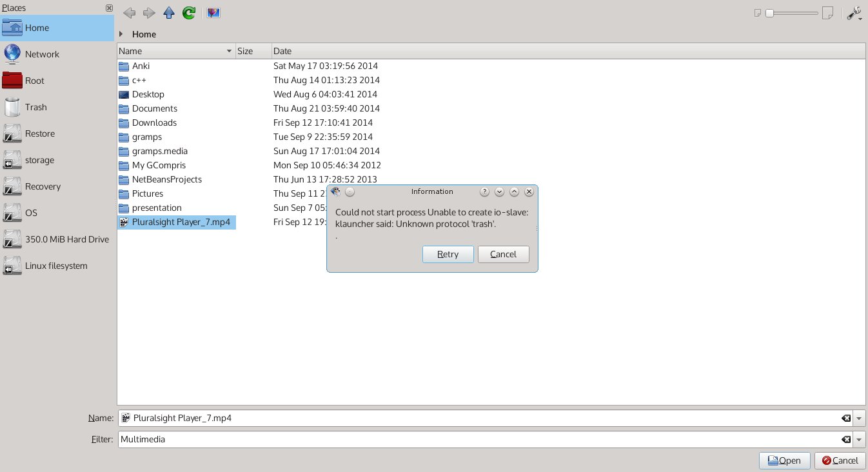Select the Restore drive
The image size is (868, 472).
pos(57,133)
